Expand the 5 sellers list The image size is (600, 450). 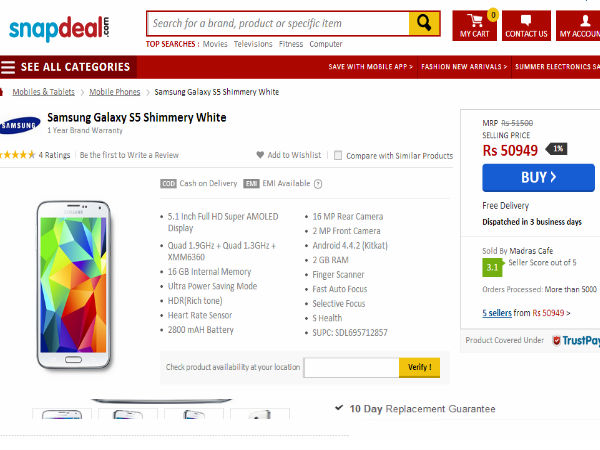pyautogui.click(x=498, y=313)
